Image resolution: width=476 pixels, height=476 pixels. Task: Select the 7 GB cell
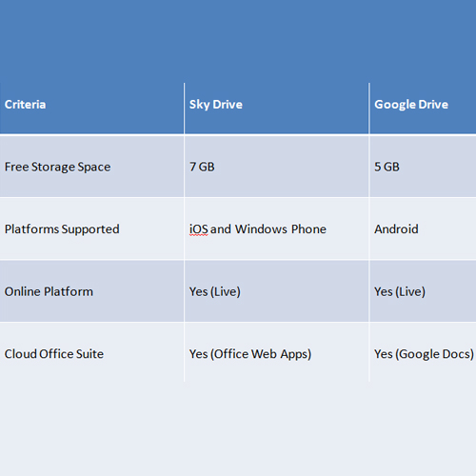tap(276, 167)
